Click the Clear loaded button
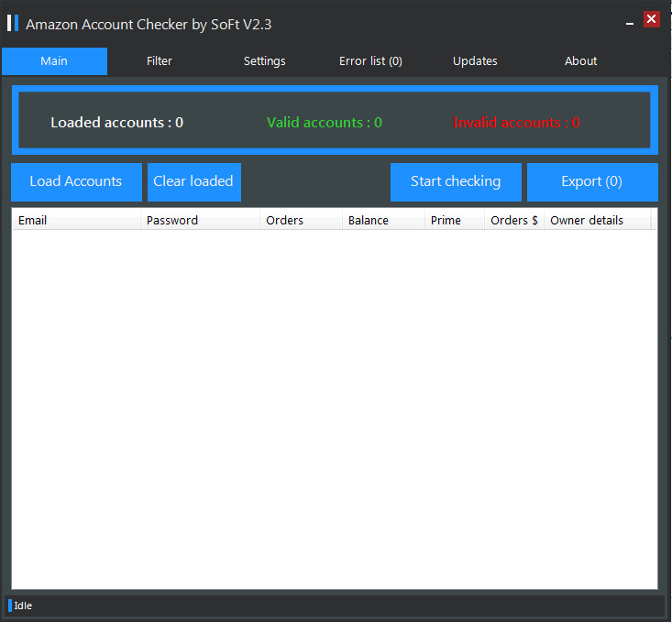 (x=194, y=181)
